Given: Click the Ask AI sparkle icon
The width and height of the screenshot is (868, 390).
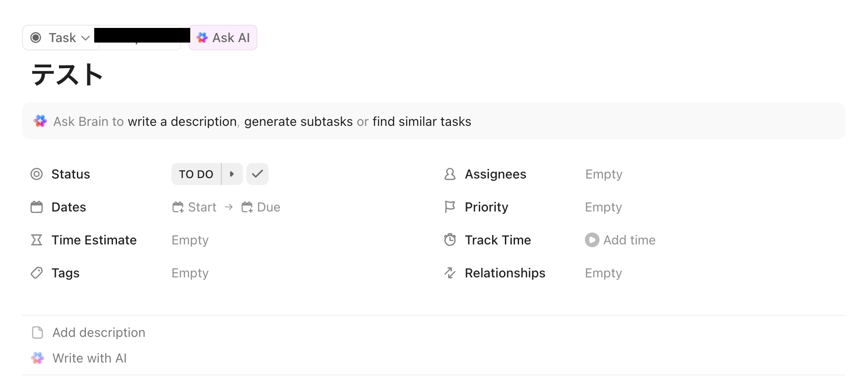Looking at the screenshot, I should pos(202,38).
